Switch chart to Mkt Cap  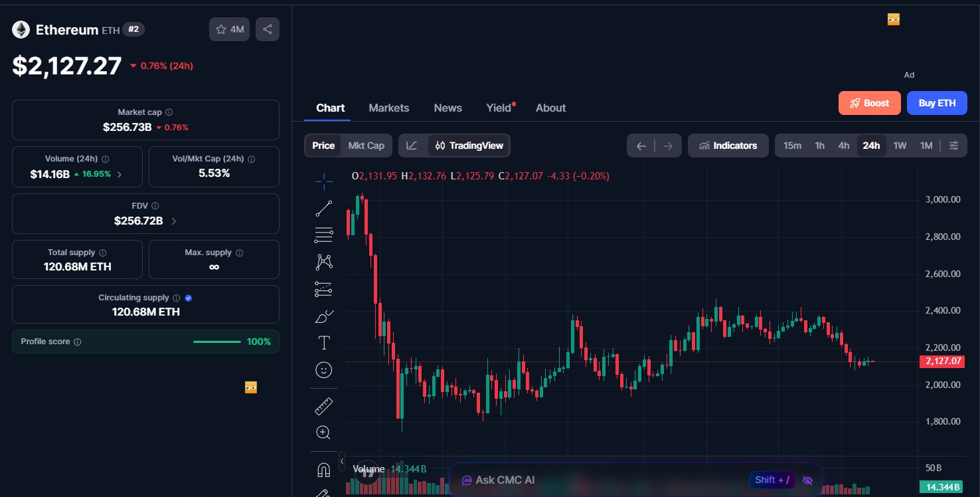[x=367, y=146]
